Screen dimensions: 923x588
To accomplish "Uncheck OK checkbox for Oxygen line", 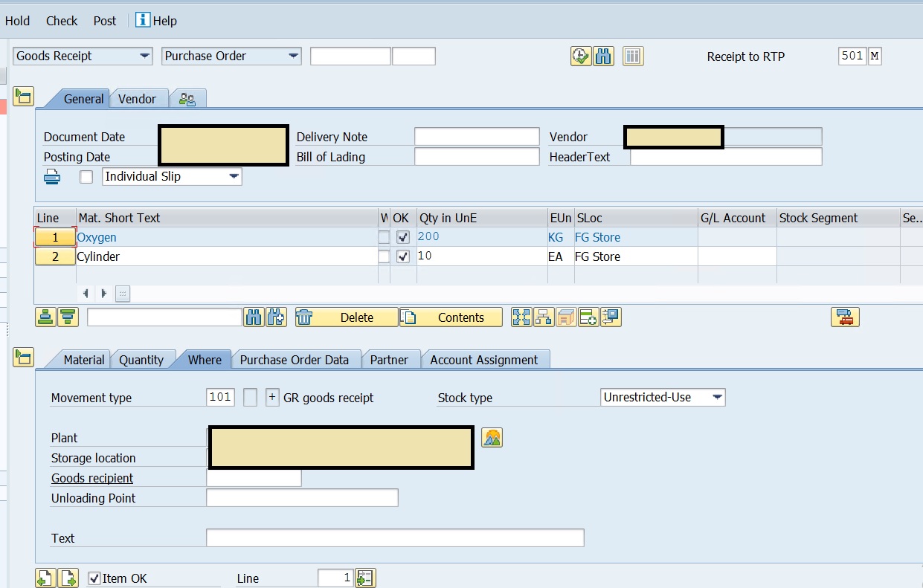I will click(403, 237).
